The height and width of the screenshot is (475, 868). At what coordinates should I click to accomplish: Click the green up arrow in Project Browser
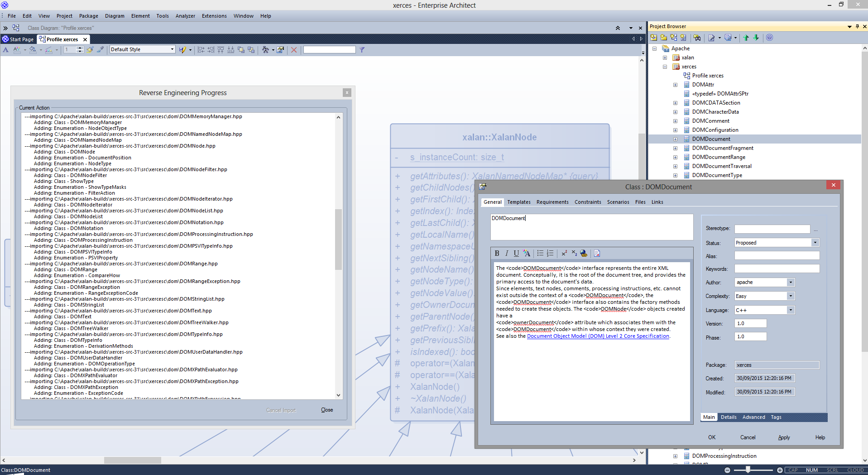pos(746,38)
